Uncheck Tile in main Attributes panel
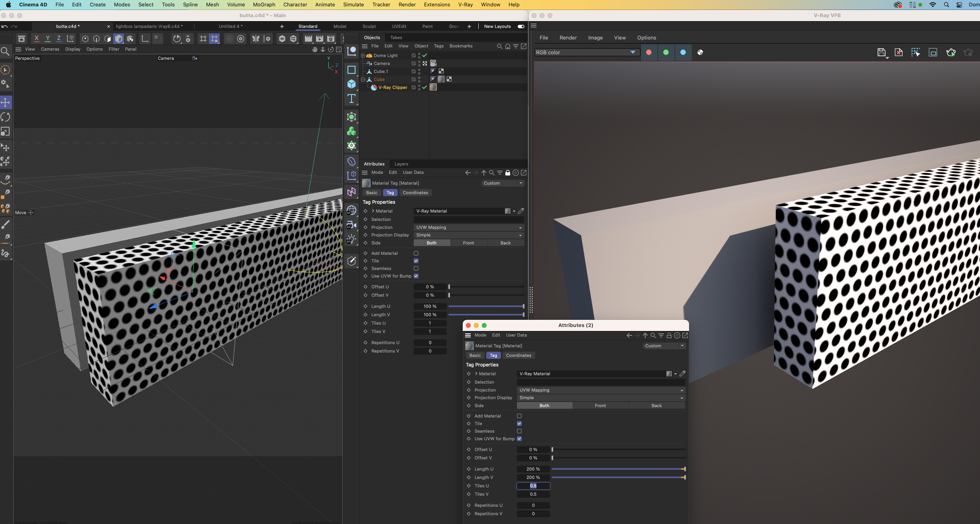The height and width of the screenshot is (524, 980). tap(416, 261)
